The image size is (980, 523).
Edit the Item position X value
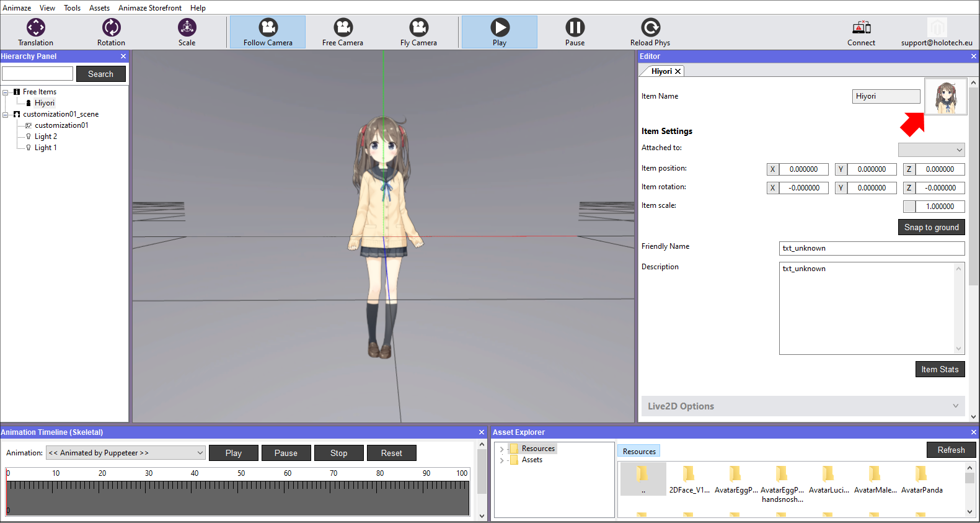[803, 169]
